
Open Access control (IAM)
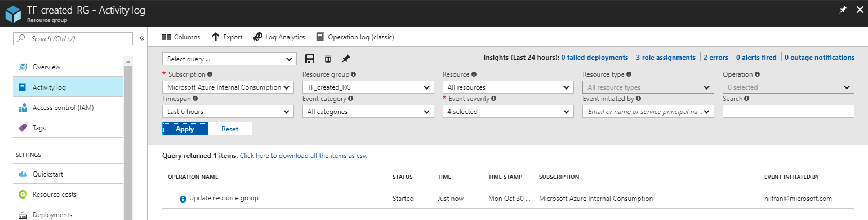[68, 107]
